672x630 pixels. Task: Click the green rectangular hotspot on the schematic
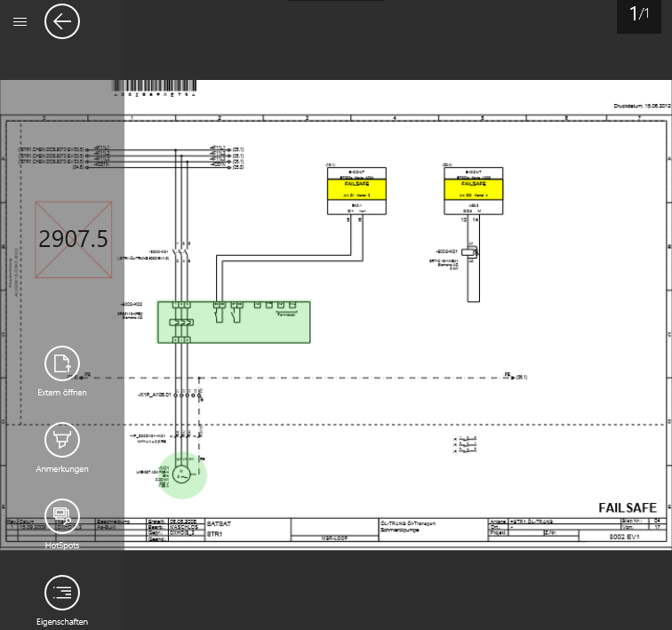coord(234,322)
